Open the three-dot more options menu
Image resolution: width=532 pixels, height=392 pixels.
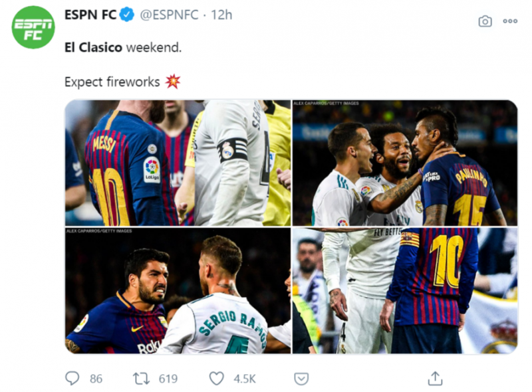510,21
